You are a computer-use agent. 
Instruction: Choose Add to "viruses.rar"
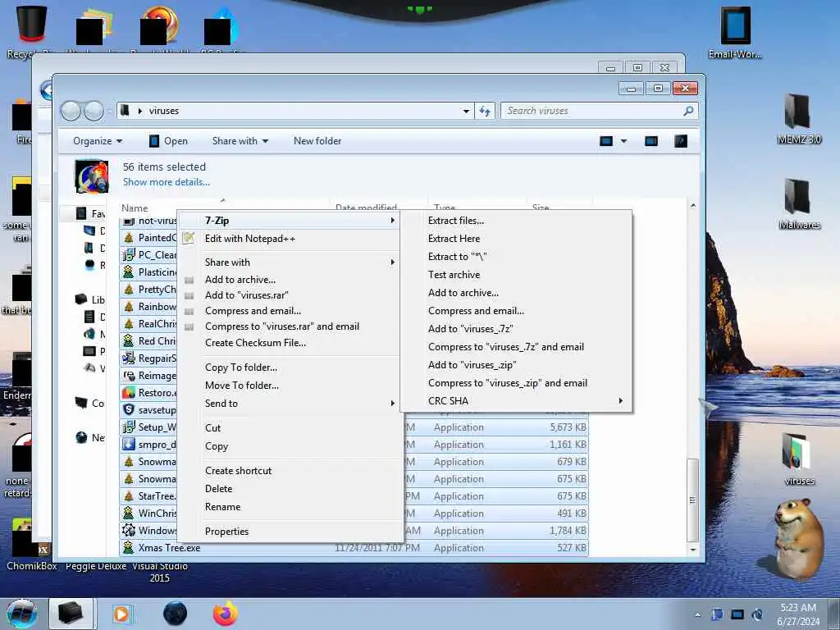click(x=246, y=295)
